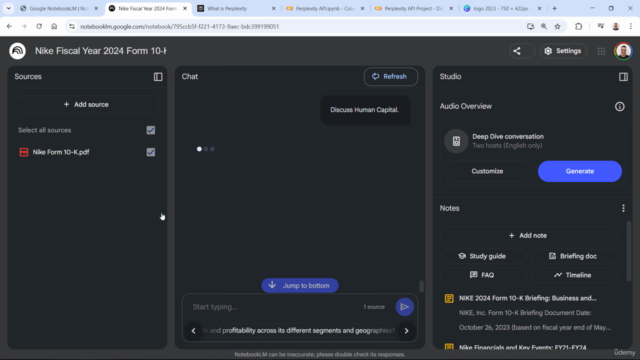Customize the audio overview
The width and height of the screenshot is (640, 360).
coord(487,171)
